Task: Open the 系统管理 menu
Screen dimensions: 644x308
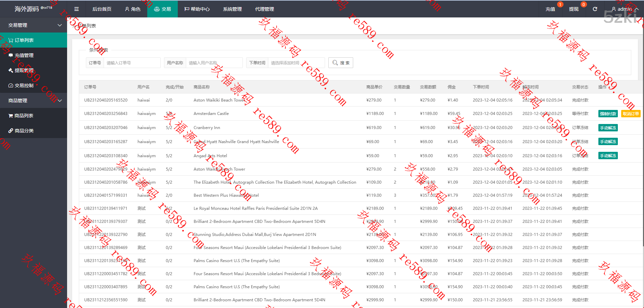Action: (x=232, y=9)
